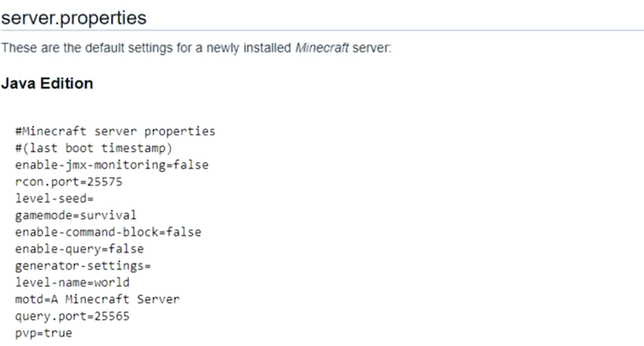Click the gamemode=survival line
This screenshot has height=346, width=644.
click(76, 215)
